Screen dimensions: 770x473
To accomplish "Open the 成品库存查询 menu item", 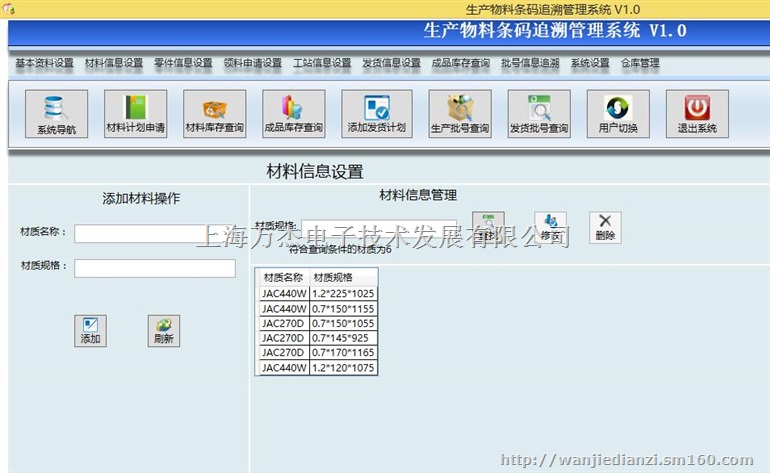I will pos(461,63).
